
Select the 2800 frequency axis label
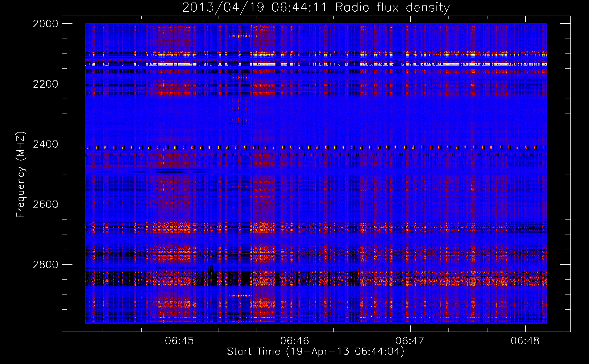[x=46, y=265]
